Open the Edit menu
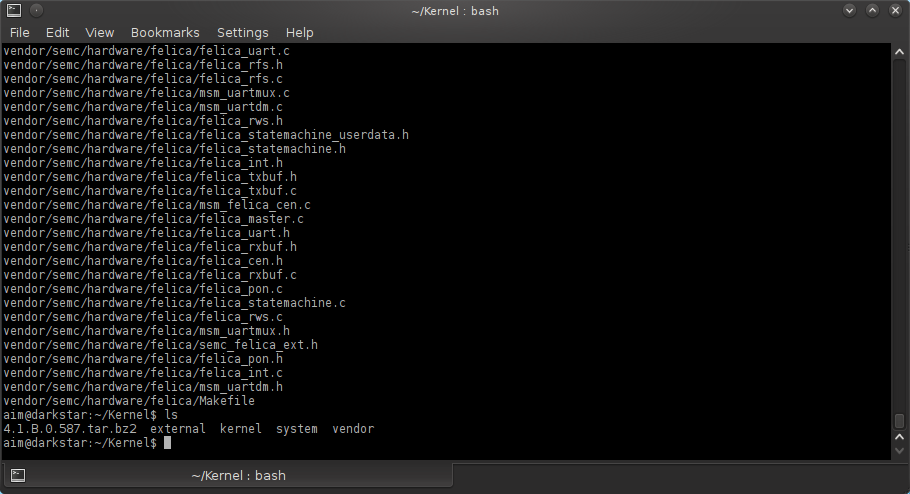The height and width of the screenshot is (494, 910). coord(57,33)
